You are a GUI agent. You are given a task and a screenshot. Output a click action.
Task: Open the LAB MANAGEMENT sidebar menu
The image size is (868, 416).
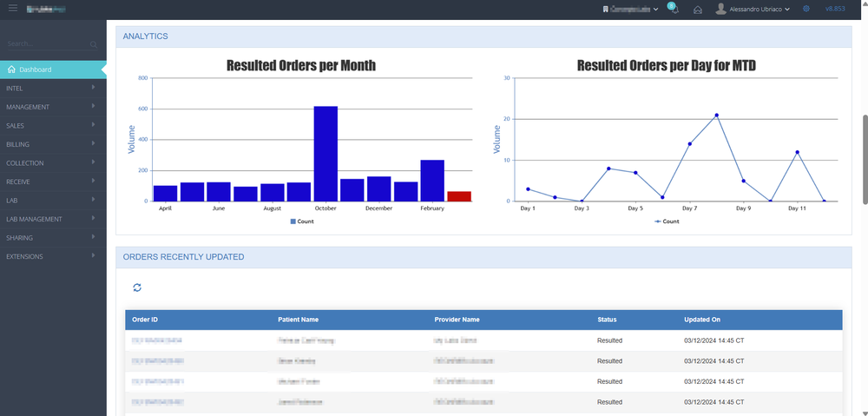click(53, 219)
